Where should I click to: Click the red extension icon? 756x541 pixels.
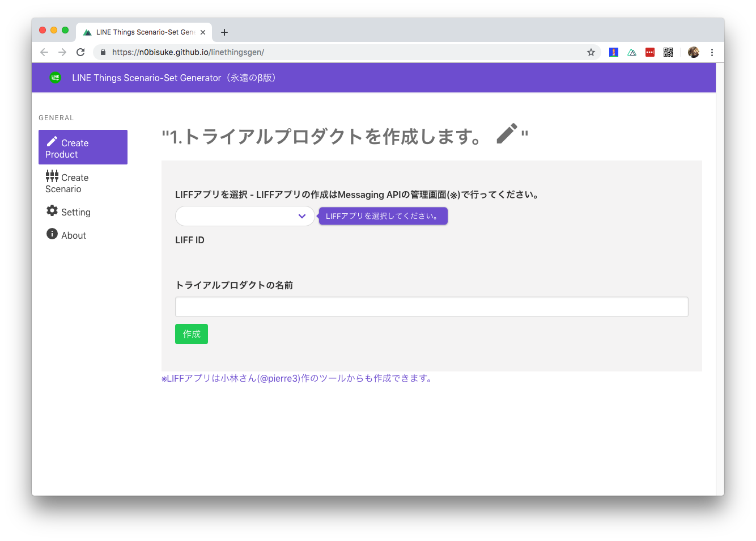click(x=650, y=52)
